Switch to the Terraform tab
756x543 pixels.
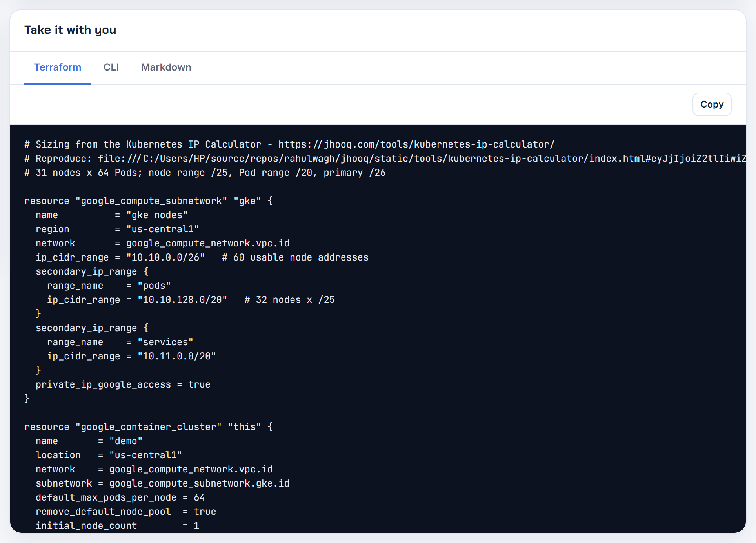tap(58, 67)
